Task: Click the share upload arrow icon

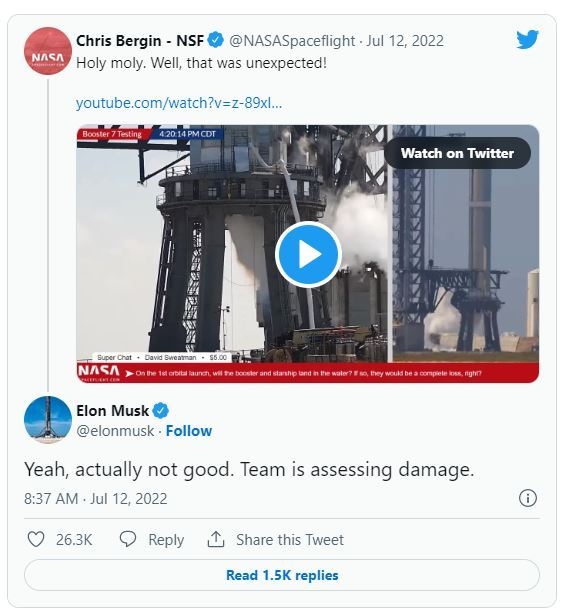Action: [215, 539]
